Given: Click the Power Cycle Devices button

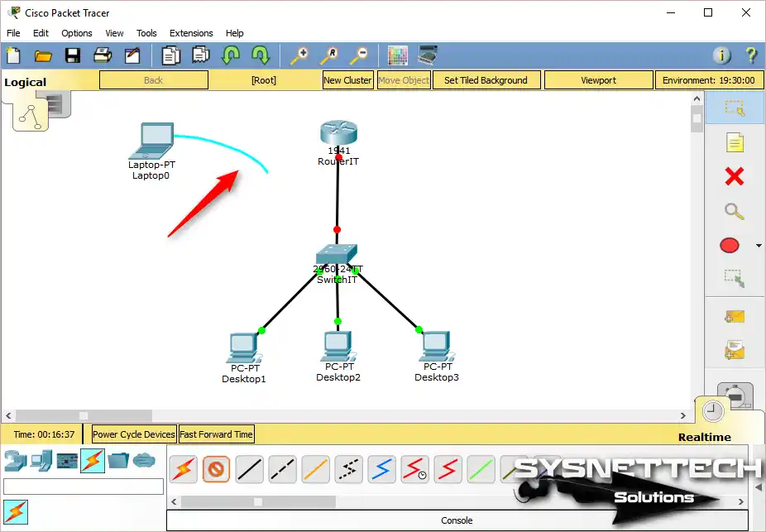Looking at the screenshot, I should click(134, 434).
